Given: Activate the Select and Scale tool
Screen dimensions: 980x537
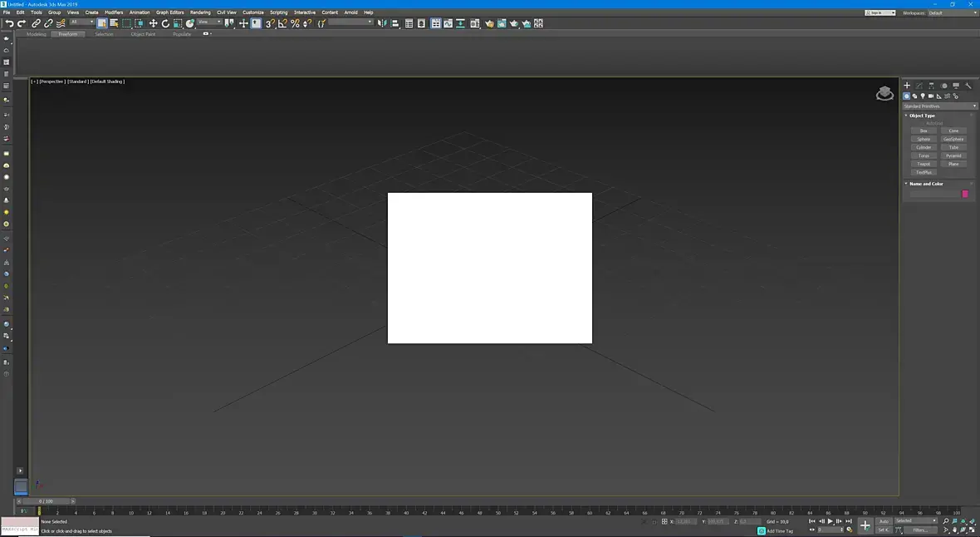Looking at the screenshot, I should (178, 23).
